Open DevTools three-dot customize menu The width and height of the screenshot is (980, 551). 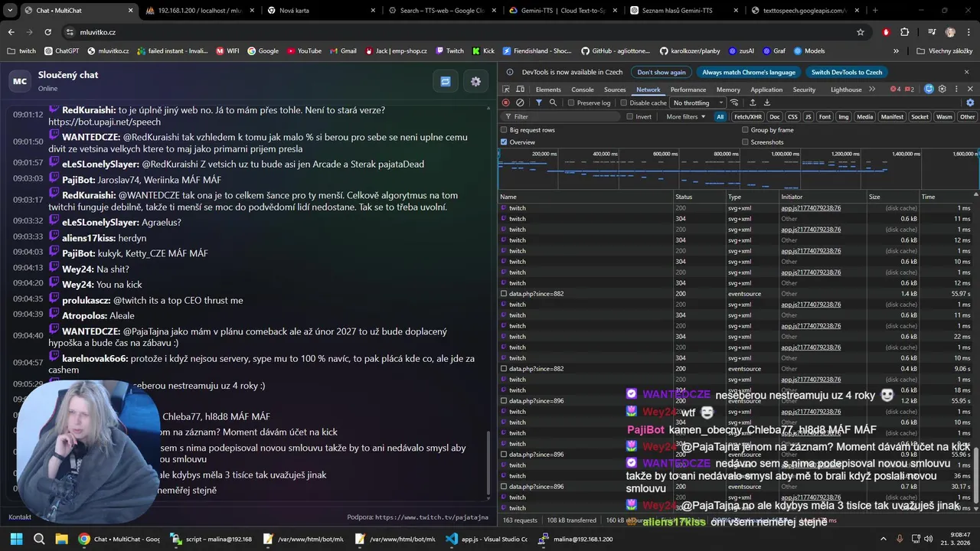coord(955,90)
